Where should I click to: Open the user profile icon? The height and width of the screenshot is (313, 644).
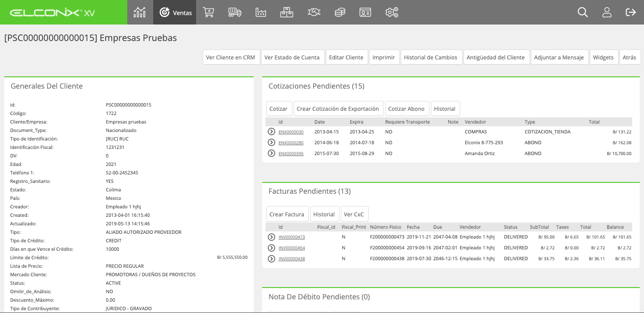607,12
